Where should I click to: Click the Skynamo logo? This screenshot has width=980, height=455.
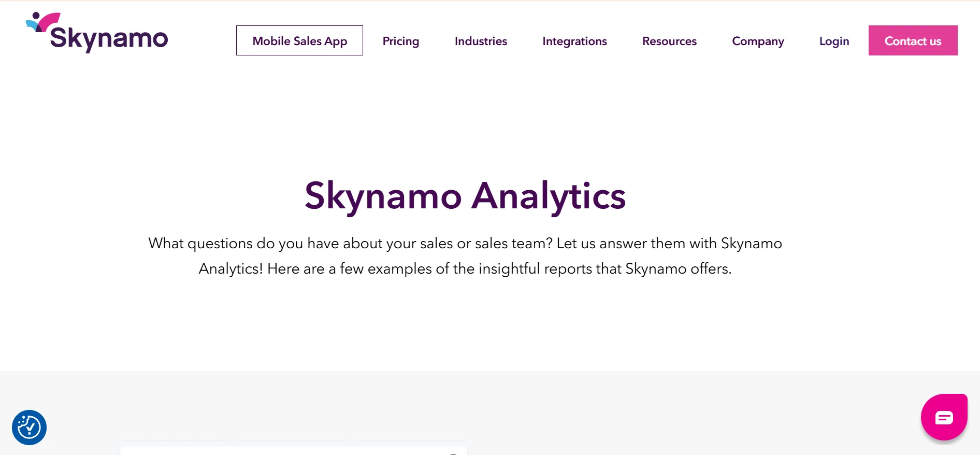click(x=97, y=32)
